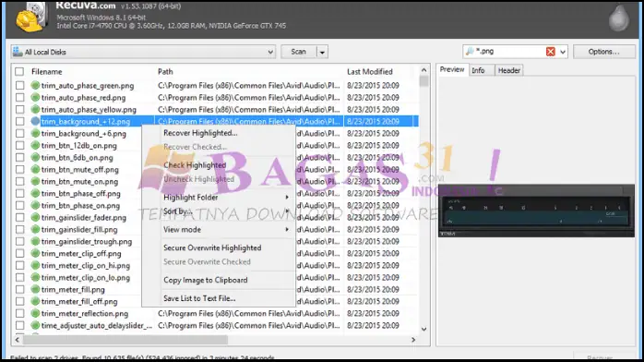Sort by the Filename column header
The width and height of the screenshot is (644, 362).
[x=47, y=71]
